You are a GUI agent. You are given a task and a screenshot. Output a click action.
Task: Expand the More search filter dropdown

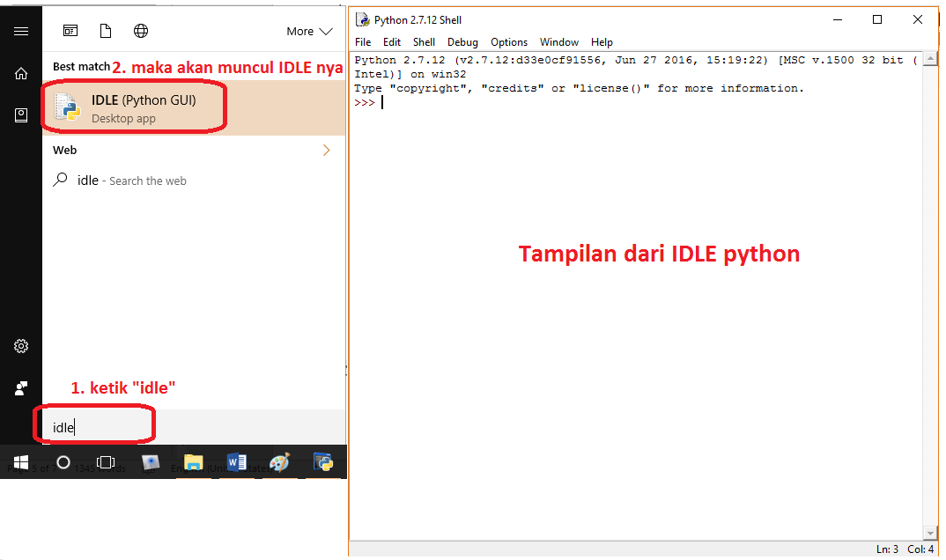pos(309,31)
